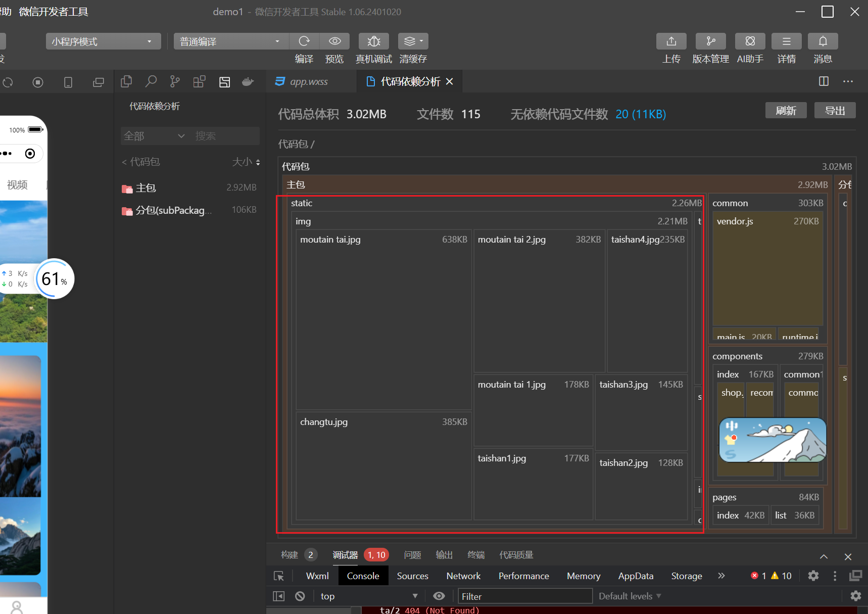Switch to the 终端 panel tab

476,555
